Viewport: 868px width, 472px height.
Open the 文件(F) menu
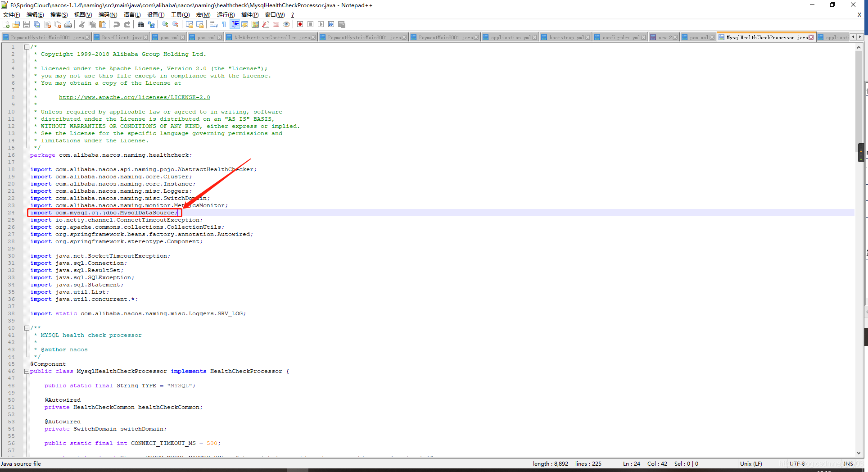point(11,15)
